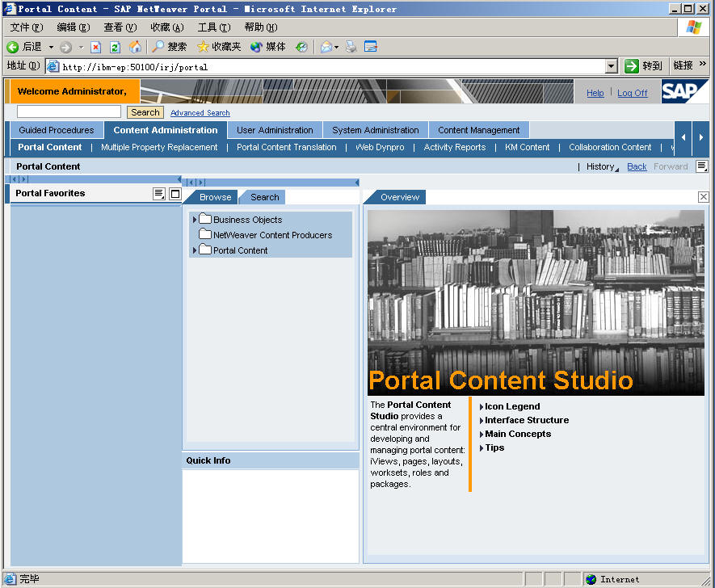This screenshot has width=715, height=588.
Task: Open the address bar dropdown
Action: (612, 66)
